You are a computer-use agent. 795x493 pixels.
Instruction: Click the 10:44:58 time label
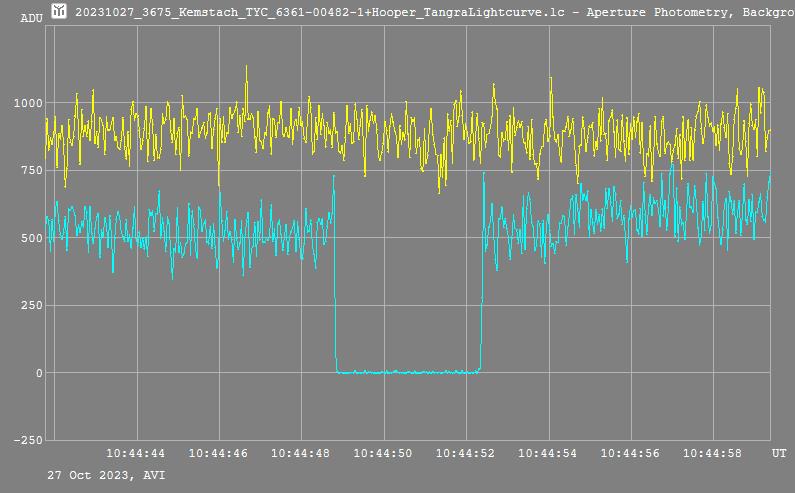pos(712,453)
